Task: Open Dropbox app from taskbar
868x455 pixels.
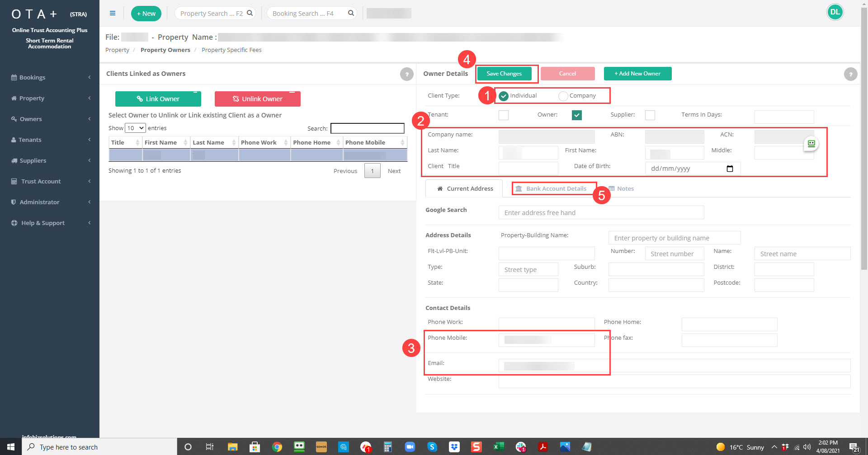Action: 454,447
